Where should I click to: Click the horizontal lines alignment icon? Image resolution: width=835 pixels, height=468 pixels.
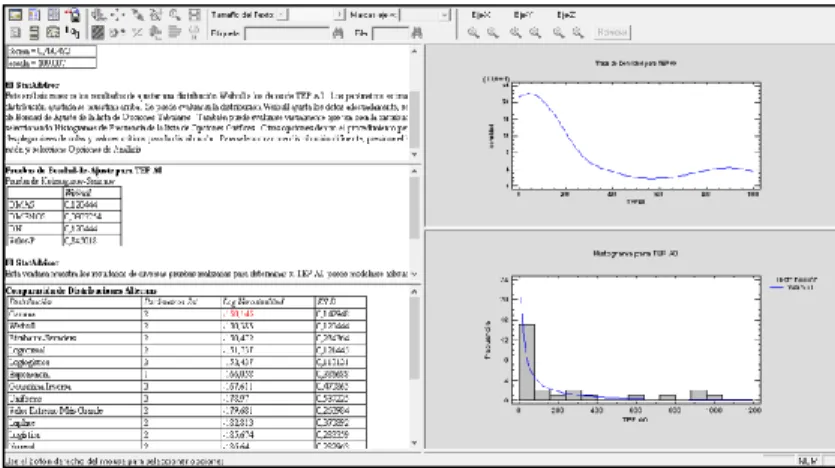click(x=175, y=32)
